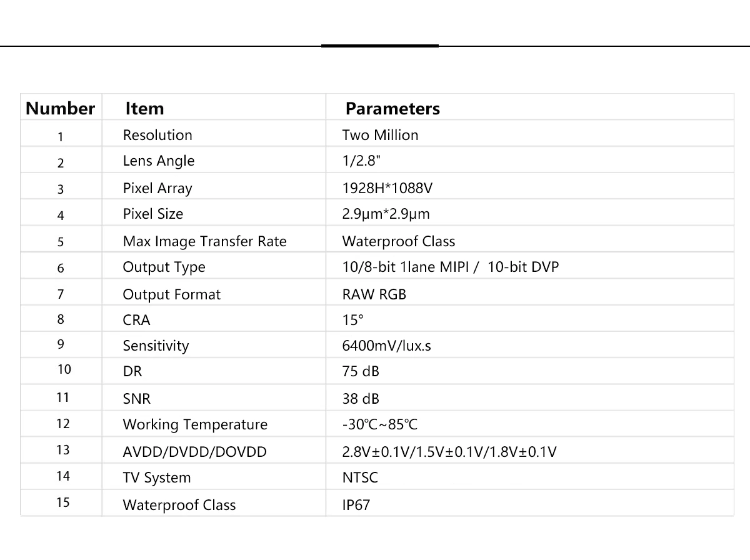Viewport: 750px width, 560px height.
Task: Click the Parameters column header
Action: [x=392, y=109]
